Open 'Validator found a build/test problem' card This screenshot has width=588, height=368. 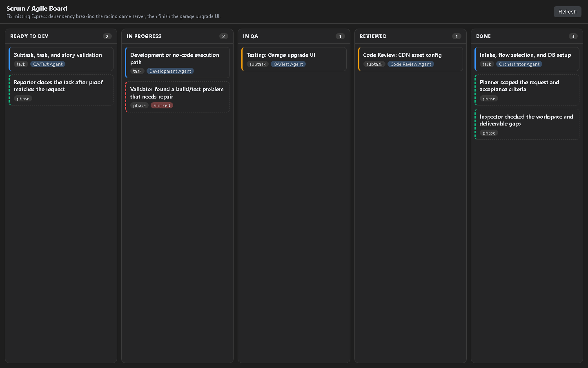[x=177, y=97]
